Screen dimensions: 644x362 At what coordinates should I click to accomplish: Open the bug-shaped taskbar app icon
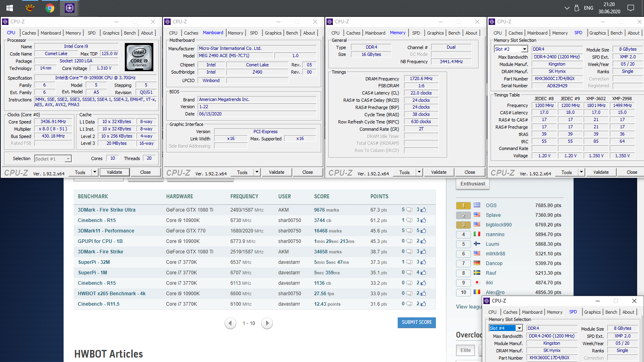[30, 8]
